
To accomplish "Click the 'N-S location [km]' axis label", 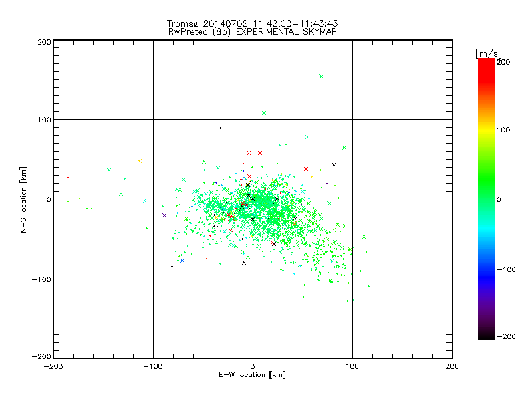I will tap(23, 200).
